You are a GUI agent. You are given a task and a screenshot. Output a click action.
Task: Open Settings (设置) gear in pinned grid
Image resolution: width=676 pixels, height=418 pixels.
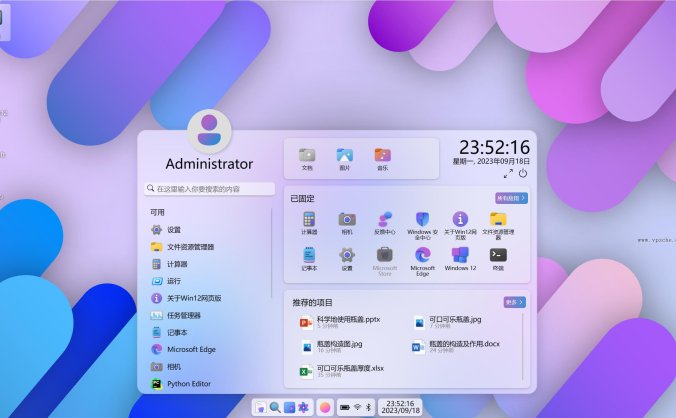click(x=347, y=259)
